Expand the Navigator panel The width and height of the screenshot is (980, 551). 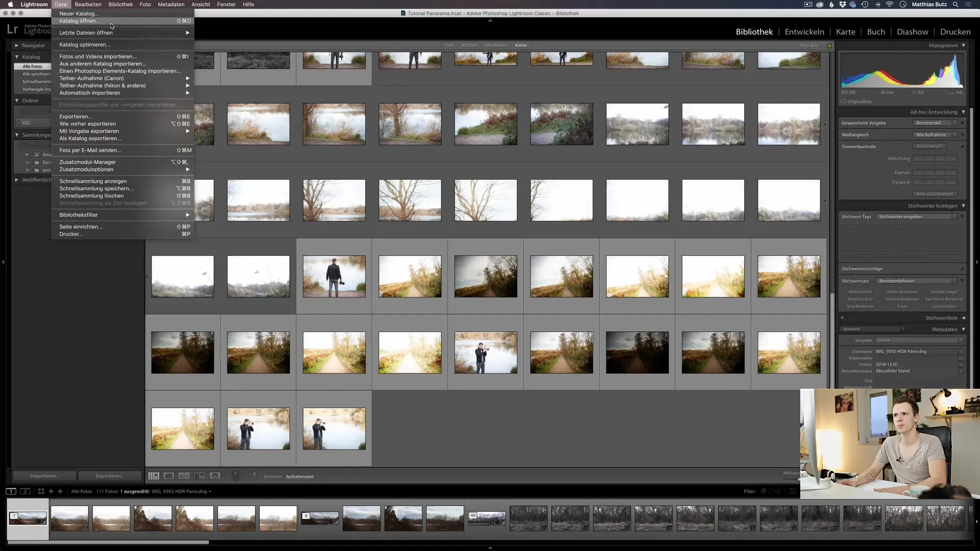pyautogui.click(x=16, y=45)
